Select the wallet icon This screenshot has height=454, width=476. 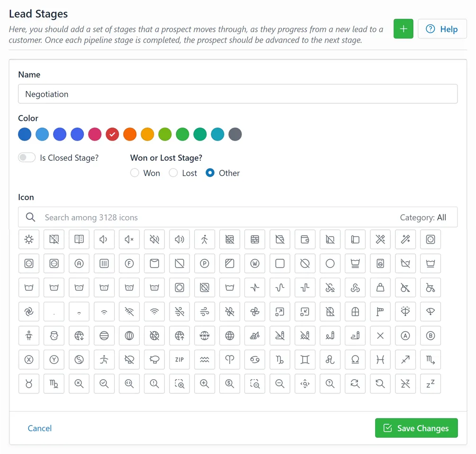305,239
